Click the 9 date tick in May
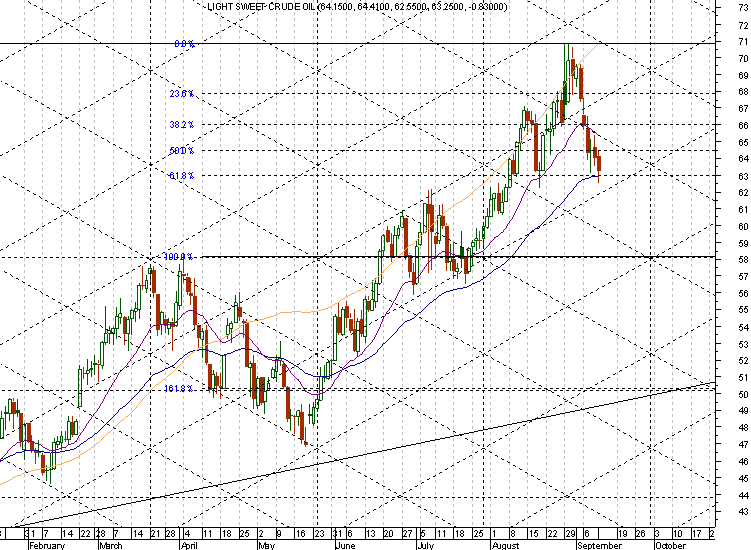 click(279, 534)
